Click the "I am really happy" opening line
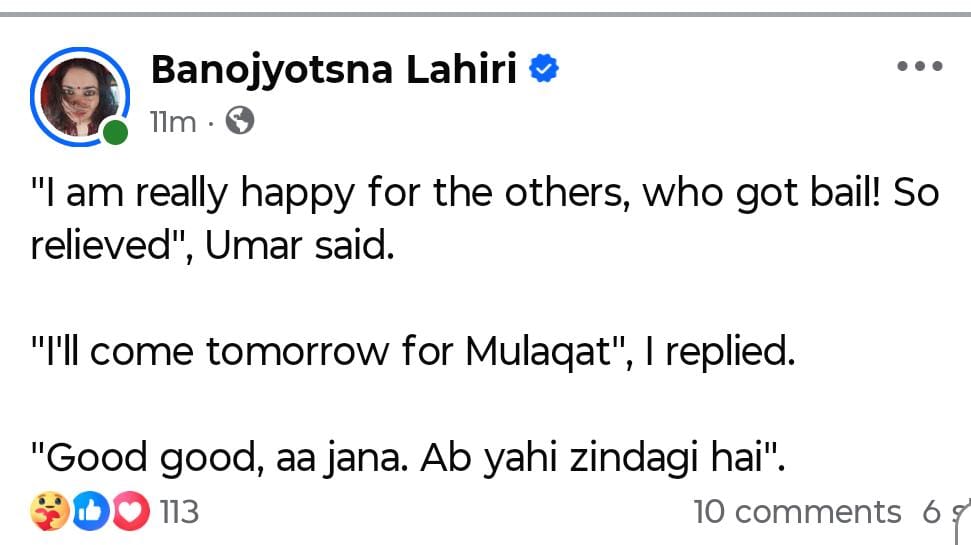Image resolution: width=971 pixels, height=545 pixels. 484,193
